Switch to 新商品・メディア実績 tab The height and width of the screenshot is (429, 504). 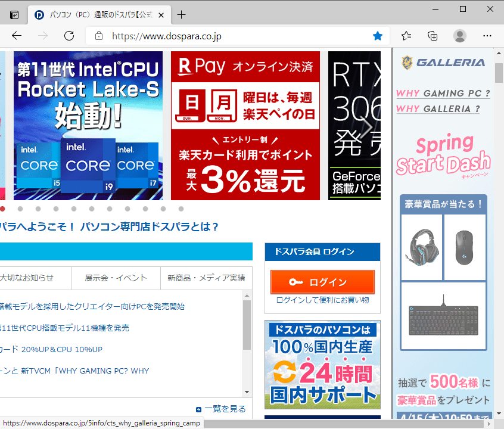[x=206, y=278]
